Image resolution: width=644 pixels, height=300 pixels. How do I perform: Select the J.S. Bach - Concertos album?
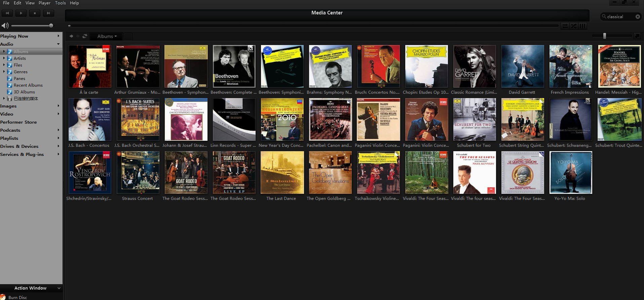tap(90, 120)
